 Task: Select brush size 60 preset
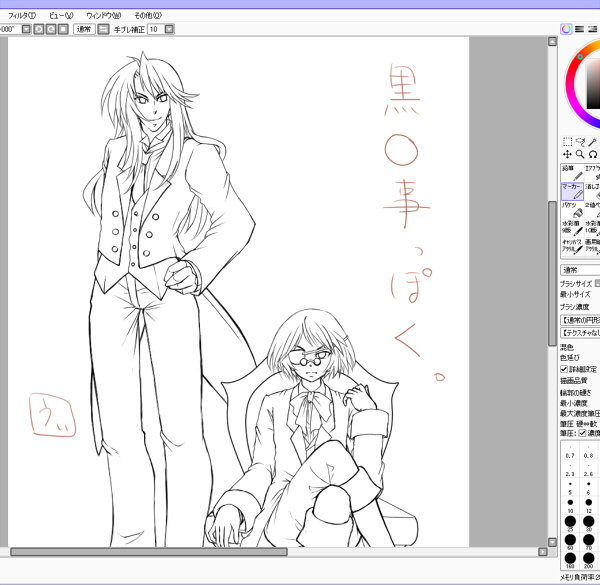pyautogui.click(x=570, y=542)
